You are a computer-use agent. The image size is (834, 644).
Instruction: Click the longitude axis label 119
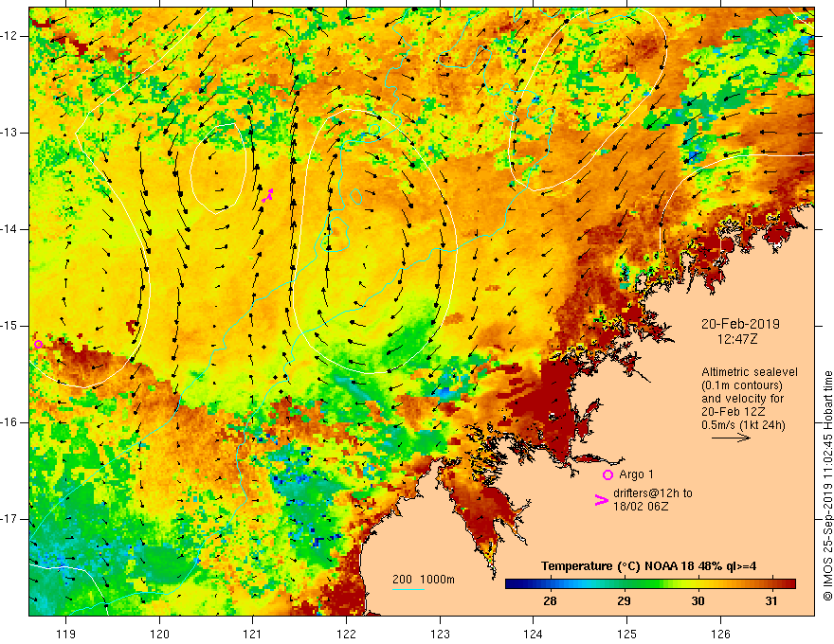[66, 634]
